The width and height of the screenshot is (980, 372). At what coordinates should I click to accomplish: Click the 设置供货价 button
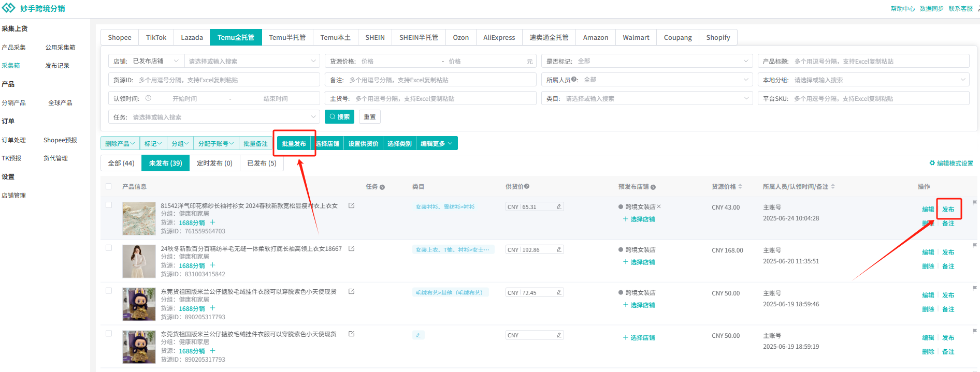[363, 143]
